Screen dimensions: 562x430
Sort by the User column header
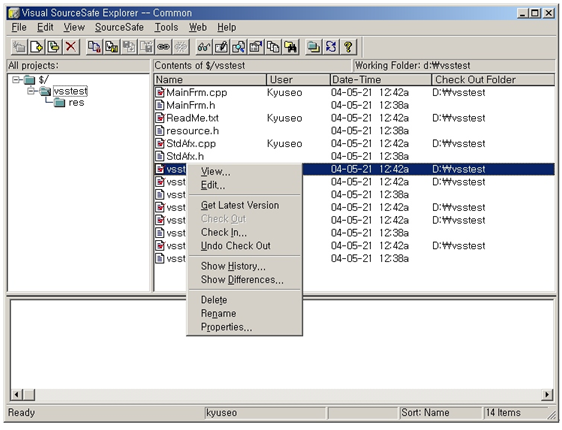[x=298, y=80]
